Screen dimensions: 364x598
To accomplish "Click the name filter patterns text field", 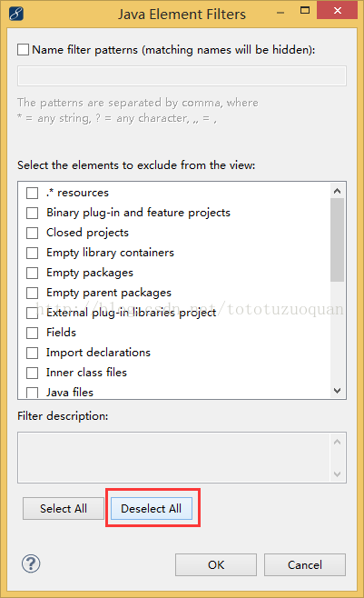I will [x=182, y=76].
